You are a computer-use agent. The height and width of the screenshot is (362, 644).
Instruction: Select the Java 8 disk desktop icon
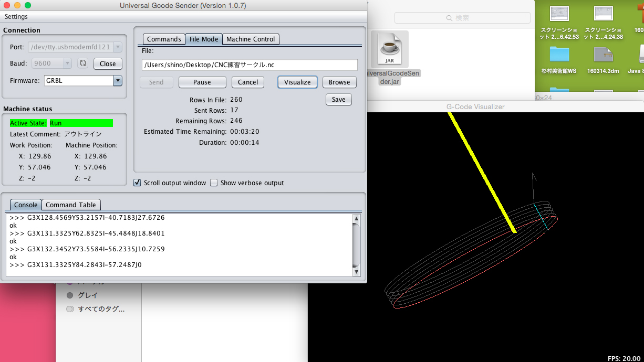coord(641,55)
